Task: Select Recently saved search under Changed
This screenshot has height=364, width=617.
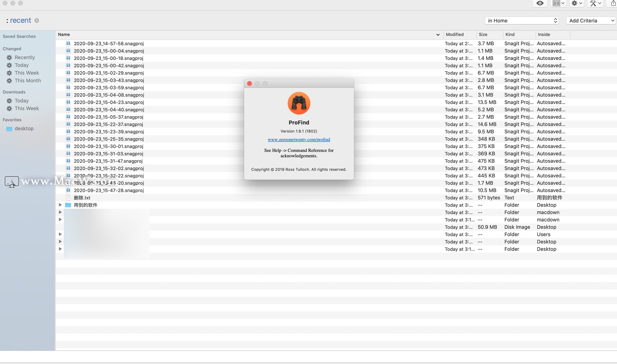Action: pyautogui.click(x=24, y=57)
